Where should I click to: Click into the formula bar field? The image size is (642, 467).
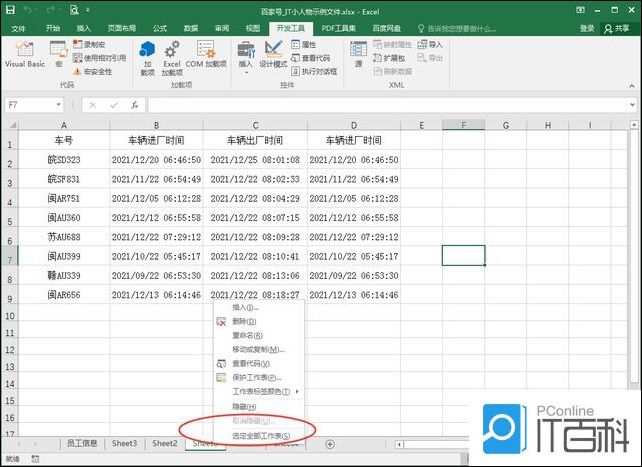pyautogui.click(x=390, y=105)
